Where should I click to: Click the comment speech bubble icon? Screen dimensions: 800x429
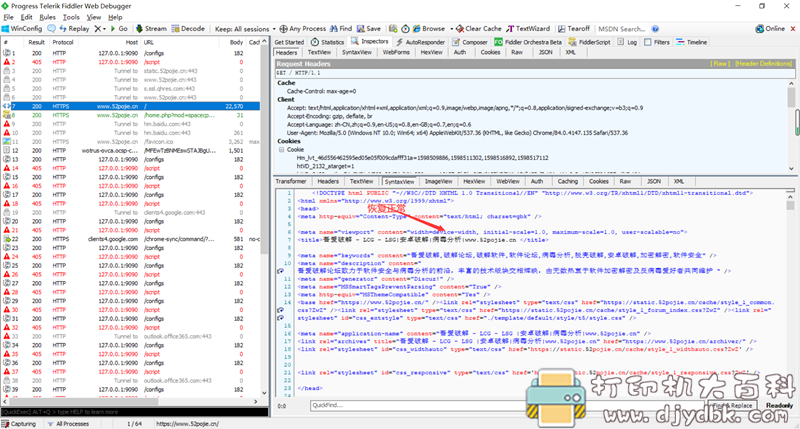pyautogui.click(x=52, y=29)
